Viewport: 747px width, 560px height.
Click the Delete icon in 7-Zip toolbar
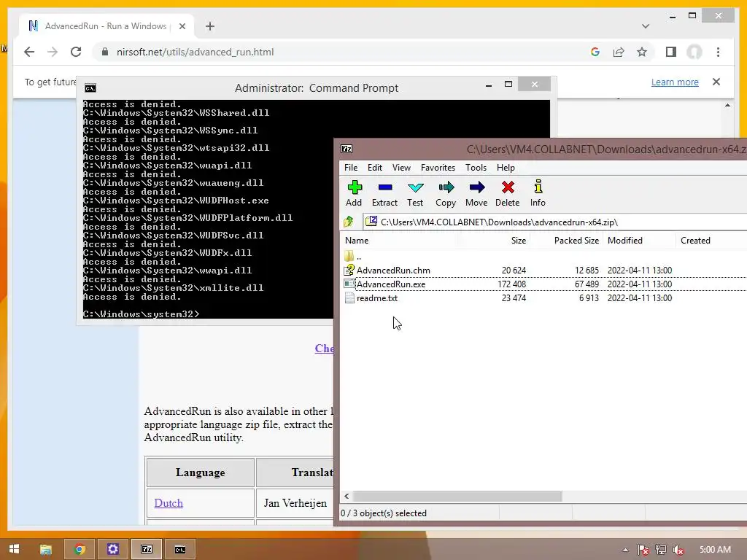tap(508, 193)
